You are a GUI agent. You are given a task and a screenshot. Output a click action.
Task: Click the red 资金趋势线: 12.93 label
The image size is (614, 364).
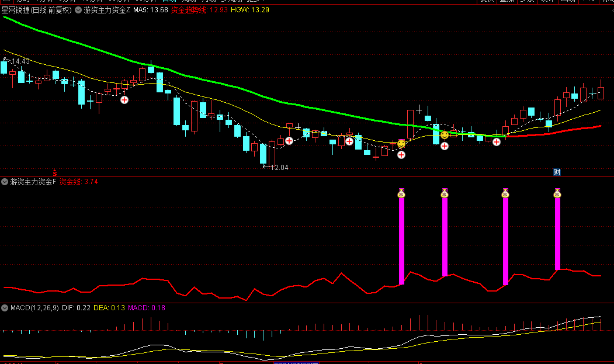[x=199, y=10]
